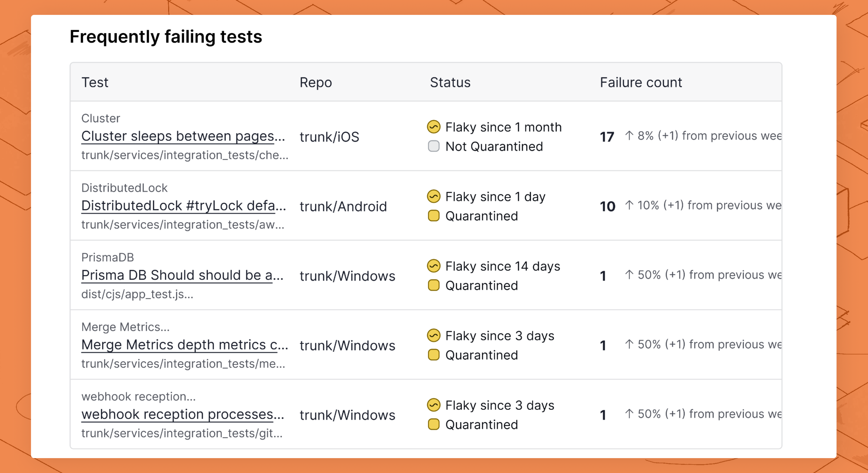Select 'trunk/Windows' in the Merge Metrics row
This screenshot has height=473, width=868.
(x=347, y=346)
